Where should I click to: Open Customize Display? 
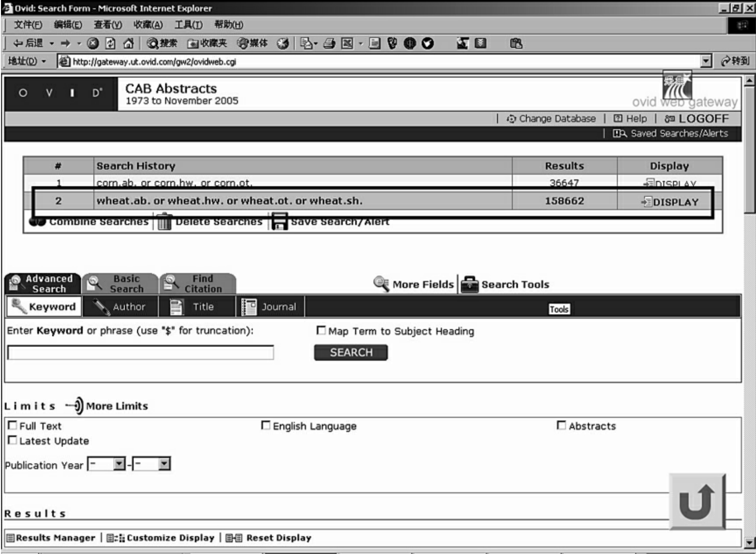click(160, 538)
